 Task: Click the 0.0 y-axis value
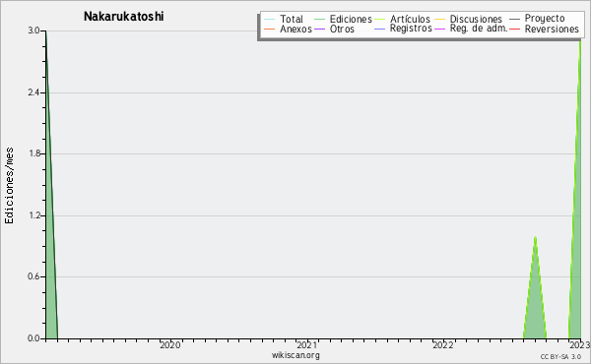33,338
